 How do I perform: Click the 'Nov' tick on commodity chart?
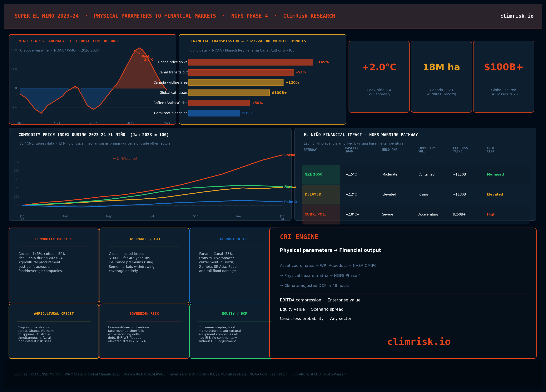coord(239,216)
